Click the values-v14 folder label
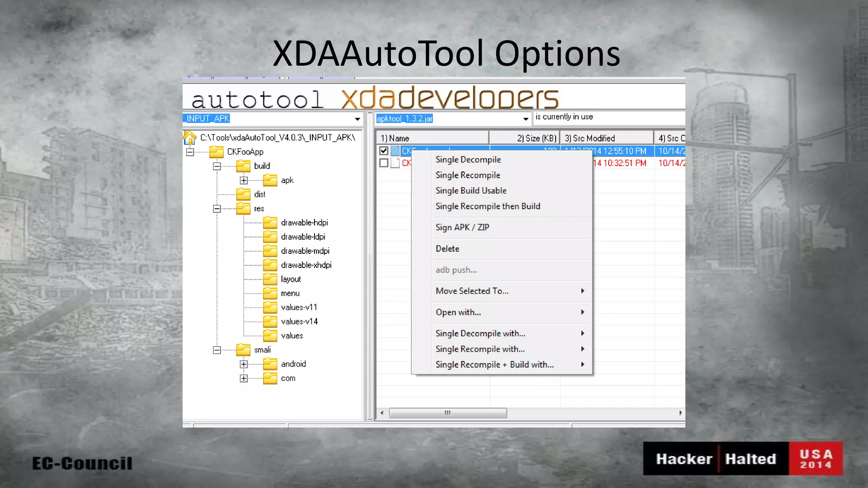This screenshot has width=868, height=488. (x=299, y=322)
